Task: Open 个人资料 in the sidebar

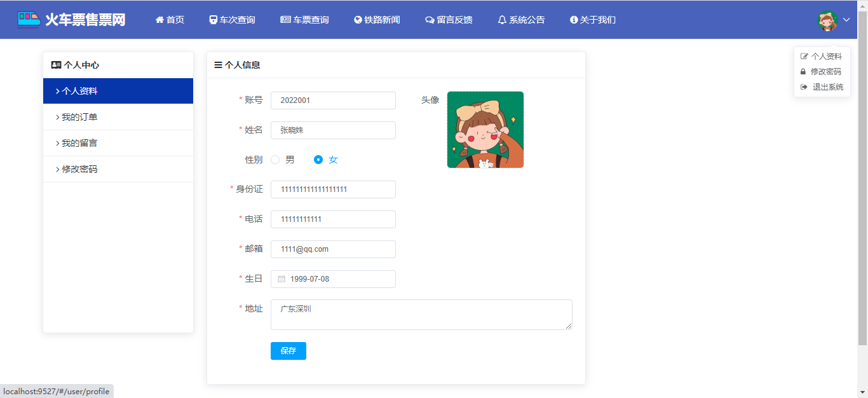Action: click(x=118, y=91)
